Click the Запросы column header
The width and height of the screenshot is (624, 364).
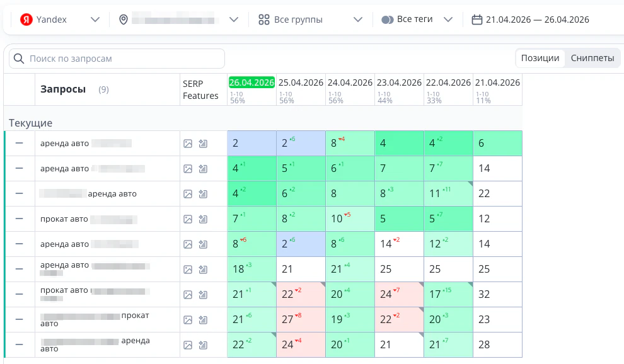click(x=63, y=89)
